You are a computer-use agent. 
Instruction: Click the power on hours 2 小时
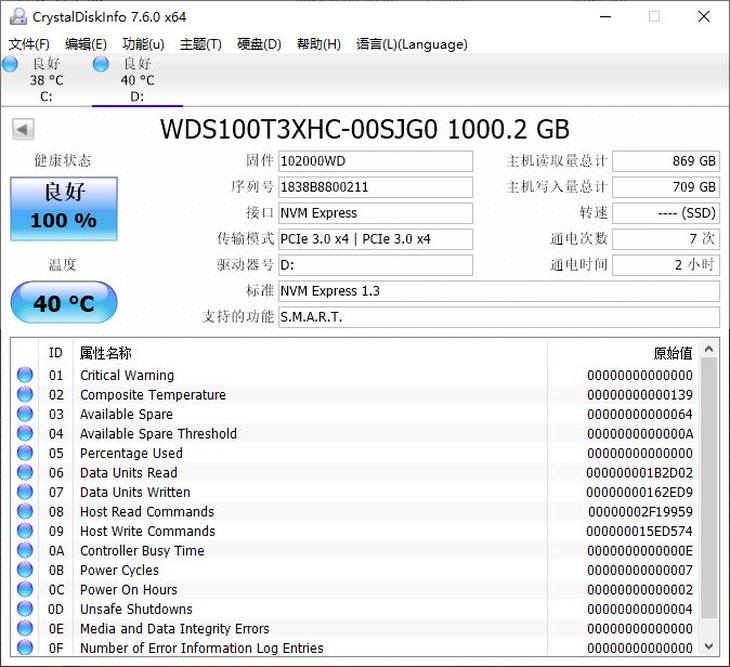pos(666,265)
